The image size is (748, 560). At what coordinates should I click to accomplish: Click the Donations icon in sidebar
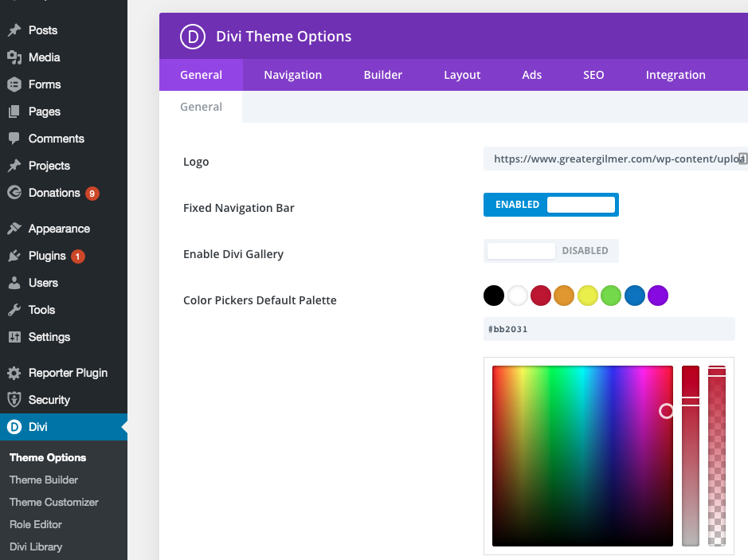[x=14, y=192]
